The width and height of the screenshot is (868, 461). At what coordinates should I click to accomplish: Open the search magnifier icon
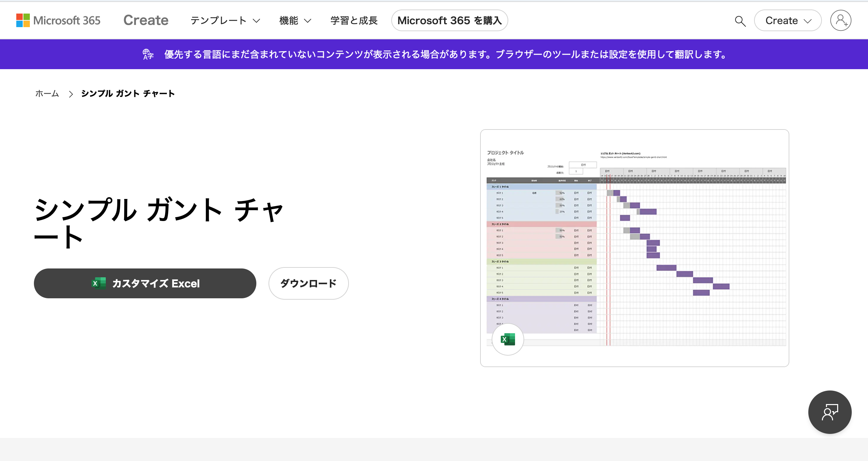pos(740,21)
